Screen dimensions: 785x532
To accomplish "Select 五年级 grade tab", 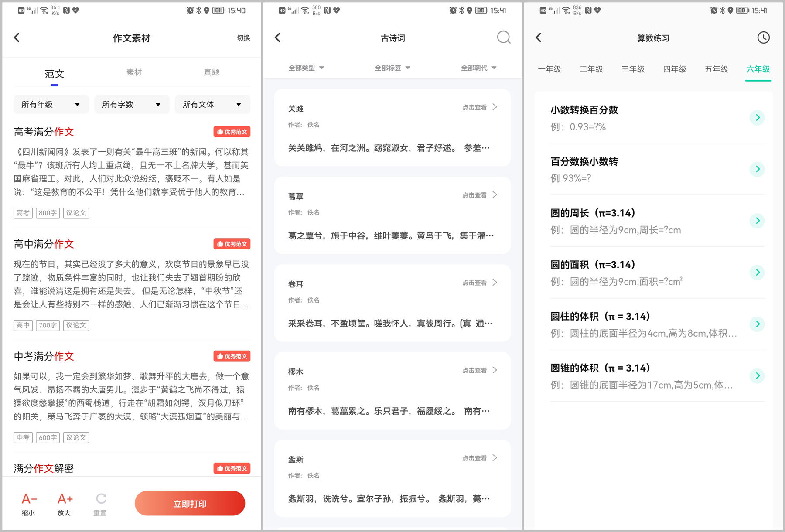I will (x=717, y=69).
